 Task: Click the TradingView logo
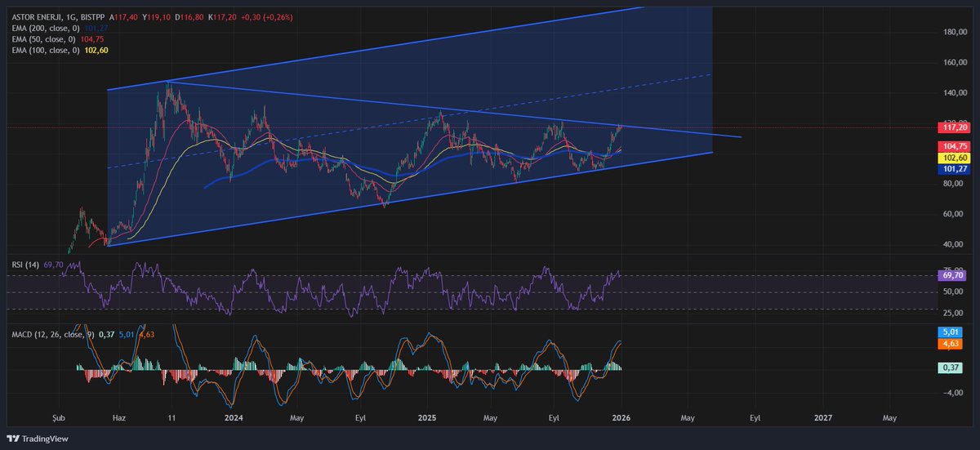pos(39,439)
